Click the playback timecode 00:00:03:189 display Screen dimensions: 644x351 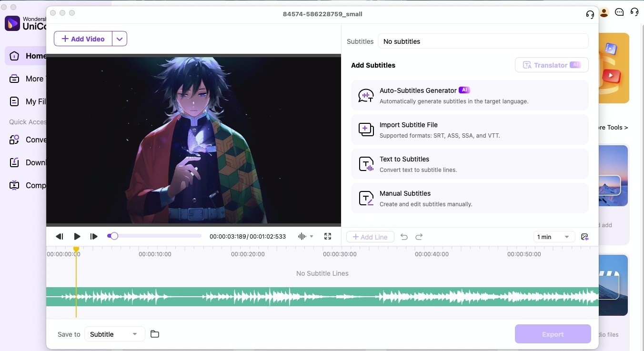click(x=228, y=236)
